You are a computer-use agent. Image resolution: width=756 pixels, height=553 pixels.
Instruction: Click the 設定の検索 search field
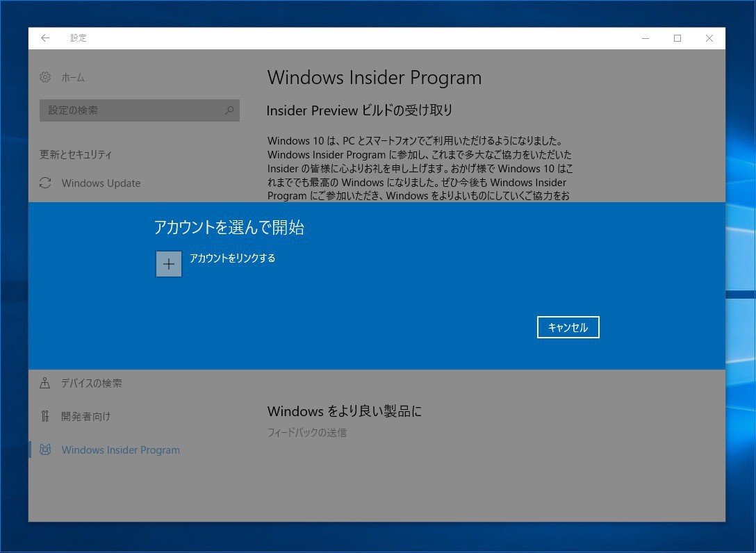pos(132,110)
